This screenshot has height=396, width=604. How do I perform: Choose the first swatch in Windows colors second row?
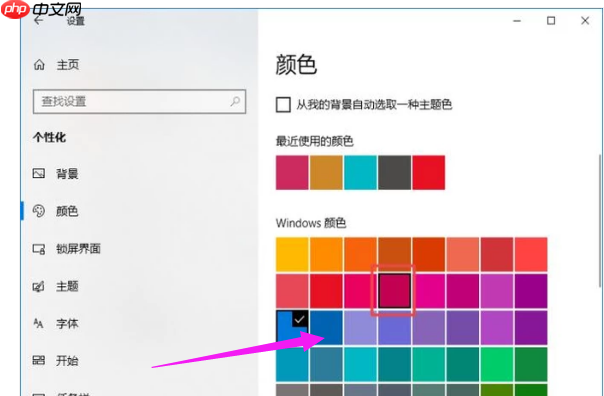(292, 291)
